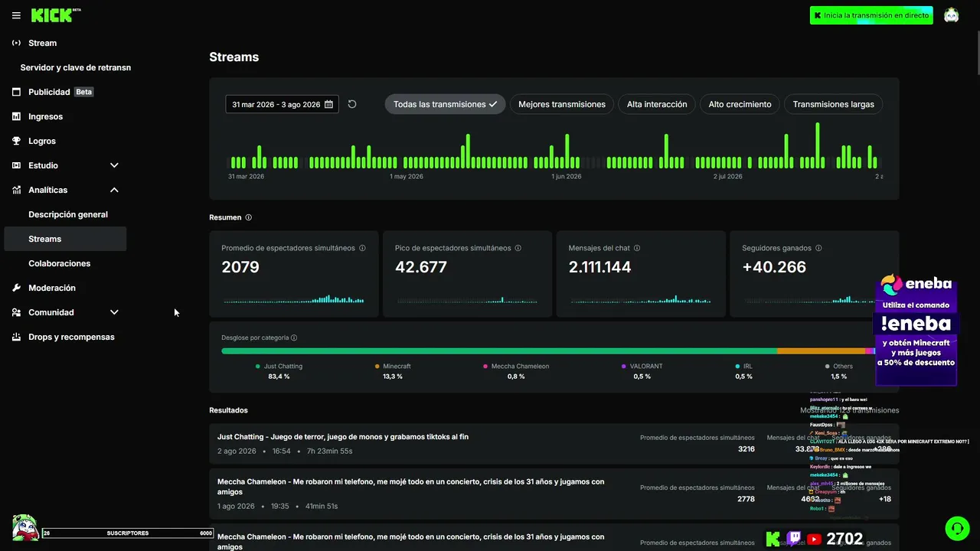Click Inicia la transmisión en directo button
The image size is (980, 551).
point(871,15)
